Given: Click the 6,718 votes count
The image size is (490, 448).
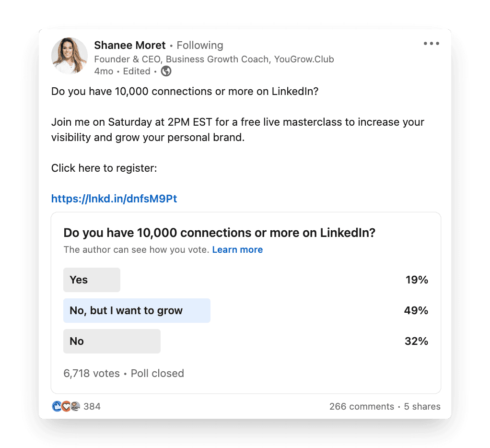Looking at the screenshot, I should pos(92,373).
